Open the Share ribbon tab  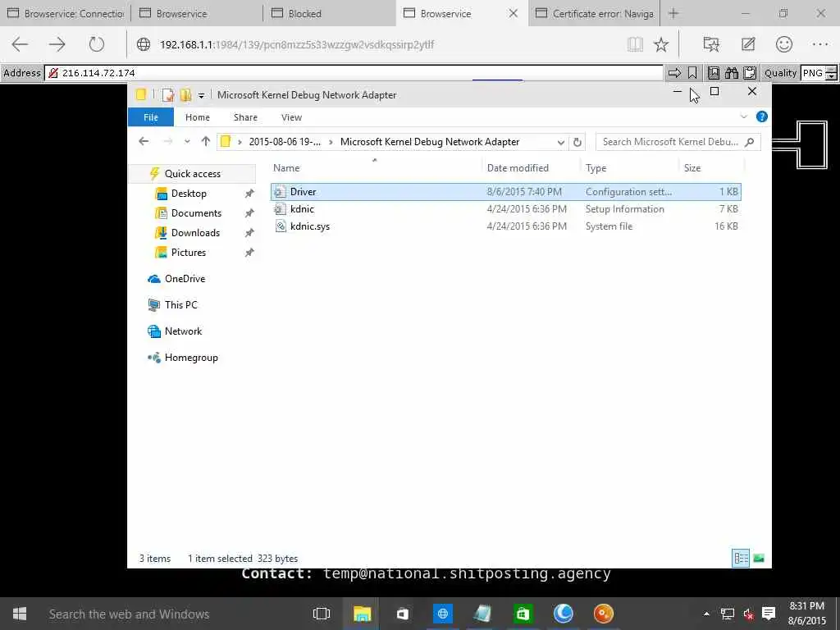coord(245,117)
